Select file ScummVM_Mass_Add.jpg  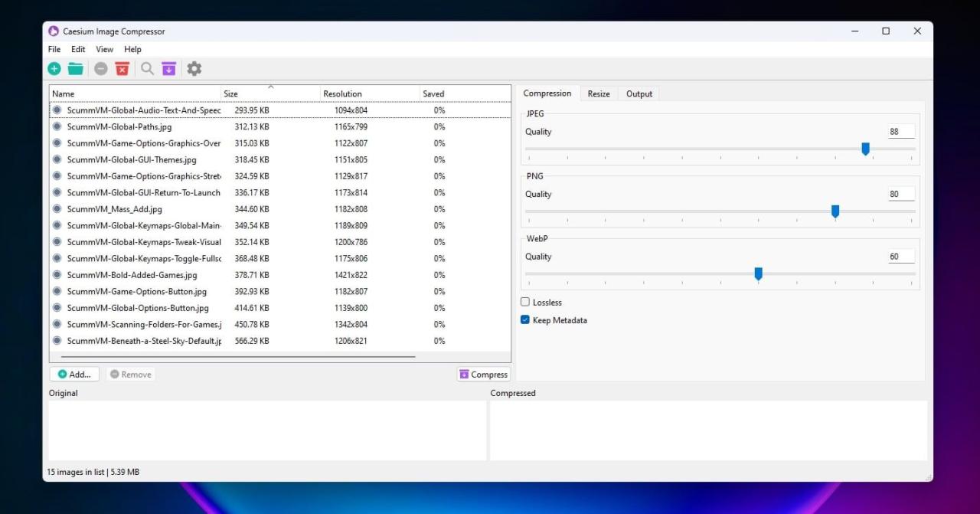click(280, 209)
